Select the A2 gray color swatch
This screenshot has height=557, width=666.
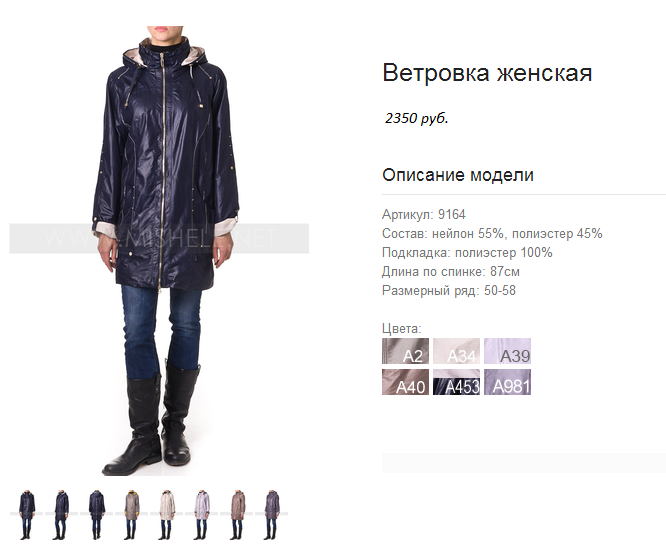(x=405, y=351)
